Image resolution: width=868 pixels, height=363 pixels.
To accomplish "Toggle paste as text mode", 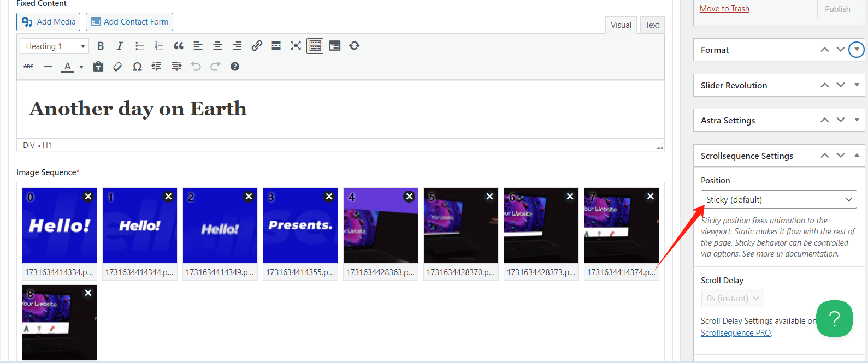I will 98,67.
